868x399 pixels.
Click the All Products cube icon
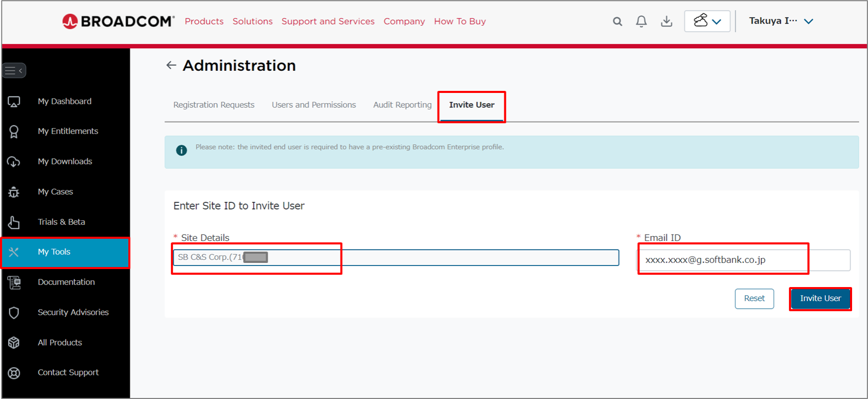14,343
